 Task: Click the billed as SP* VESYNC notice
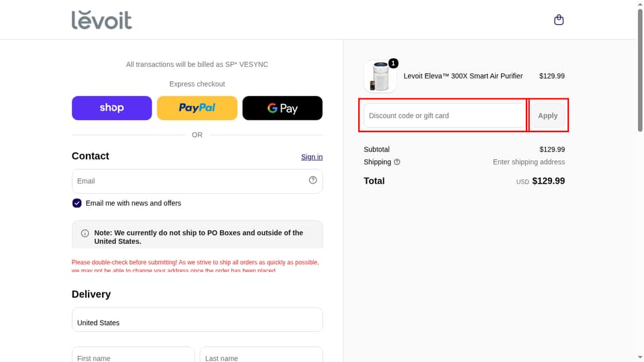click(x=197, y=64)
